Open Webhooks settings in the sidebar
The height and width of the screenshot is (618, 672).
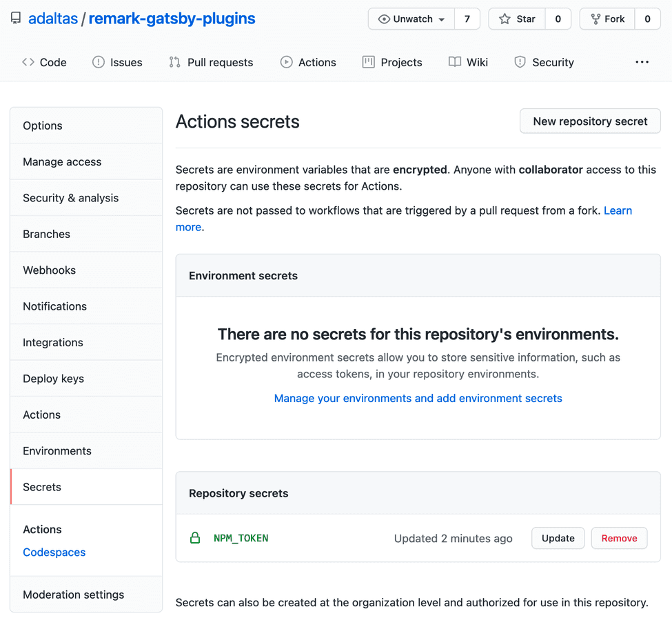coord(49,270)
